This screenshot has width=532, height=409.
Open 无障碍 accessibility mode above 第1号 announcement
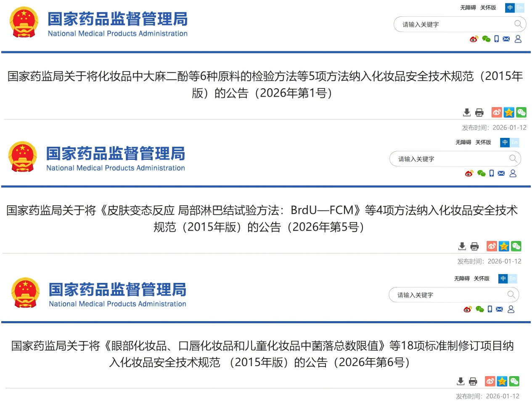tap(468, 8)
